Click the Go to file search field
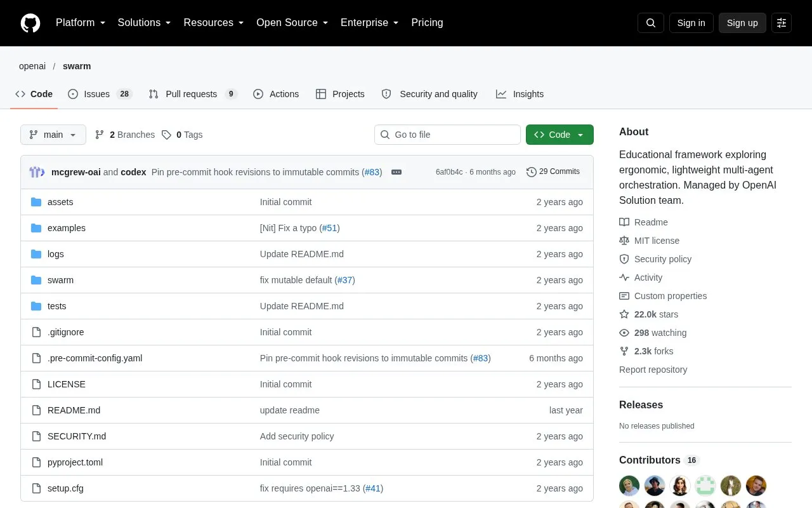Viewport: 812px width, 508px height. point(447,135)
